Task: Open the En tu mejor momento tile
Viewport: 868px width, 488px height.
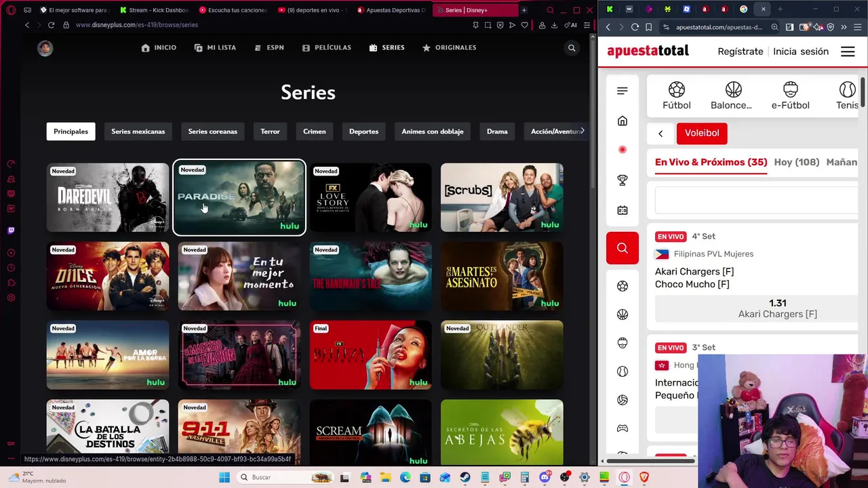Action: coord(239,276)
